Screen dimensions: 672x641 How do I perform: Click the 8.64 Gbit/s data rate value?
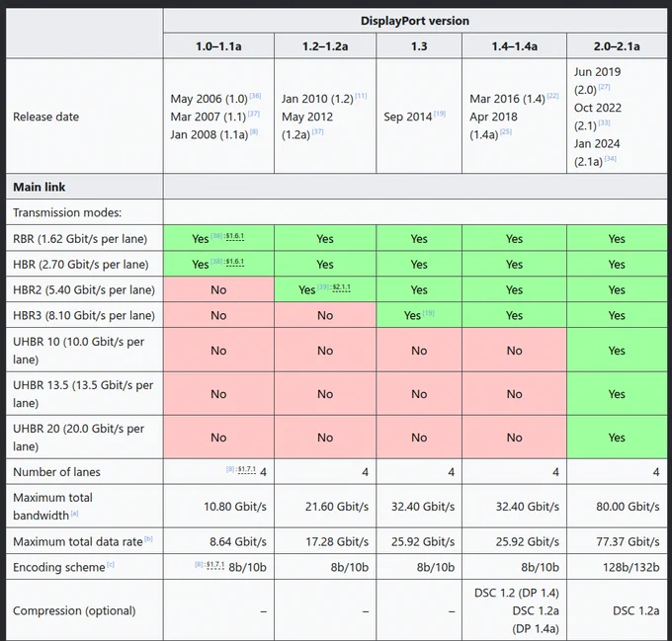click(238, 541)
